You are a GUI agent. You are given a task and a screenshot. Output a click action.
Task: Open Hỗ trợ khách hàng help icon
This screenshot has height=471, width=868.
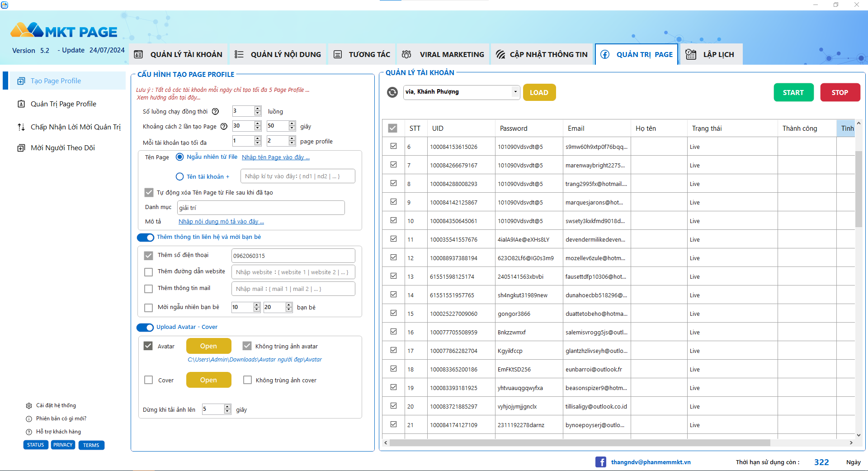[x=29, y=432]
